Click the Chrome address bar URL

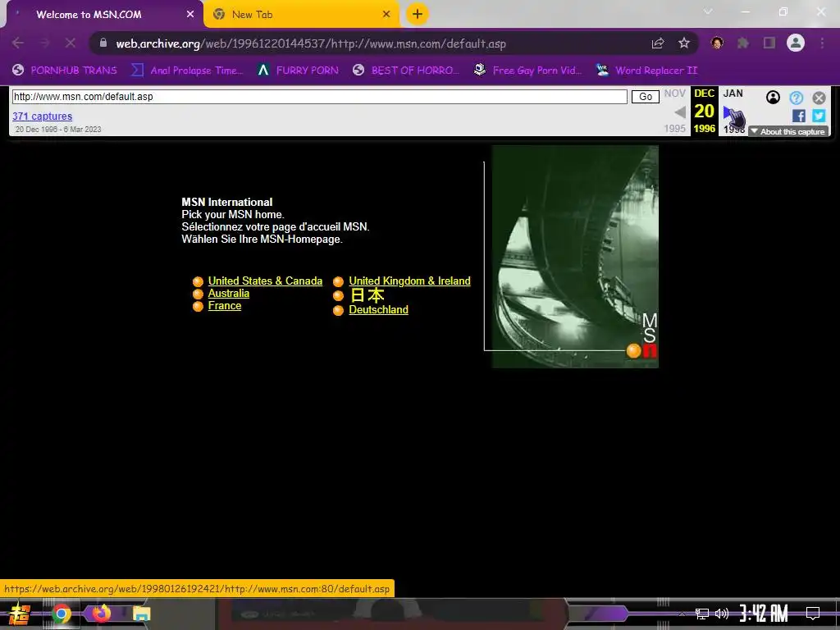(x=311, y=43)
